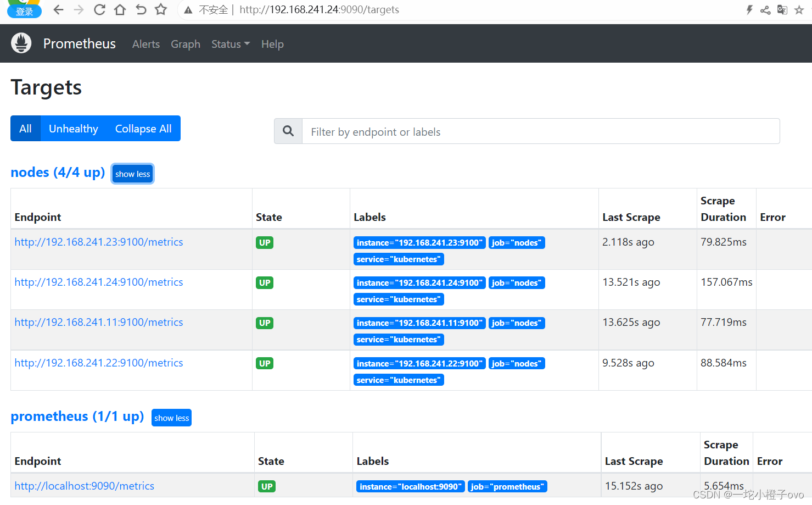Collapse prometheus group with show less
This screenshot has height=505, width=812.
click(x=172, y=418)
